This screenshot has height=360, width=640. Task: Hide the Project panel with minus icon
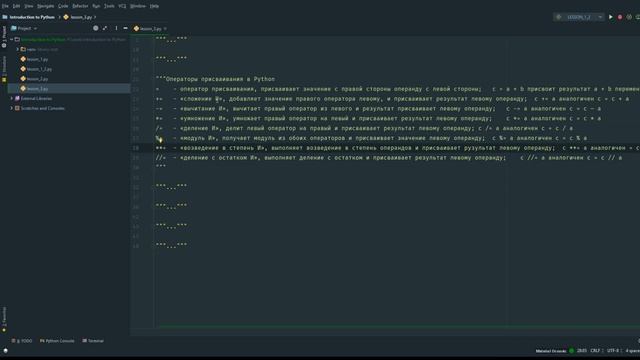pyautogui.click(x=125, y=28)
